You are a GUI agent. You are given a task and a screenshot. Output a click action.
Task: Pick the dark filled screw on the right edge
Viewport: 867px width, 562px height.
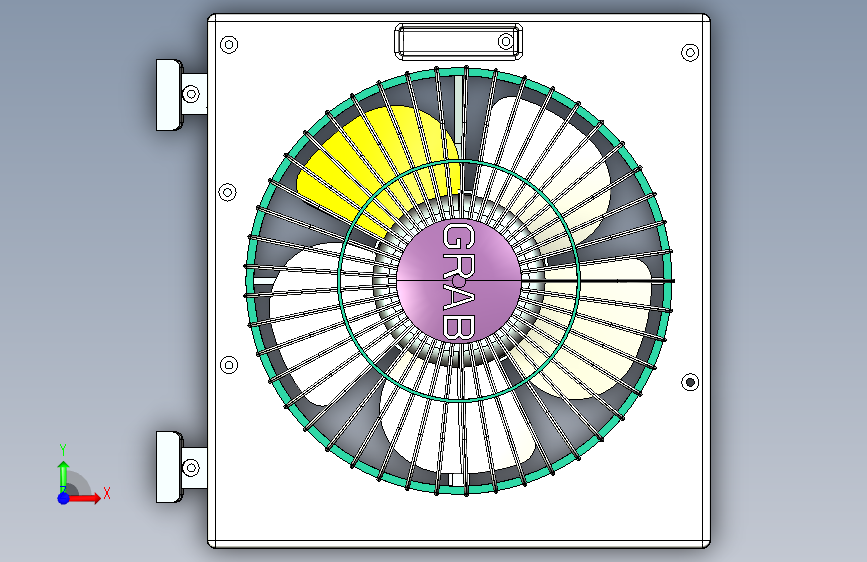pyautogui.click(x=690, y=382)
